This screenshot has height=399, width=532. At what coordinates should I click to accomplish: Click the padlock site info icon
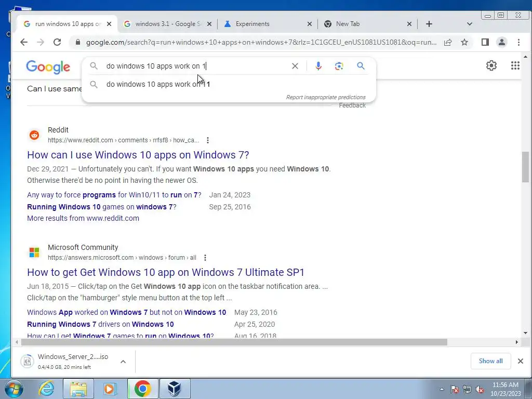[78, 42]
